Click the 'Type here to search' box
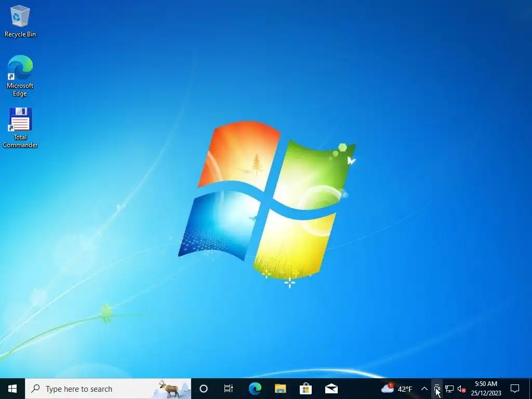The image size is (532, 399). tap(108, 389)
